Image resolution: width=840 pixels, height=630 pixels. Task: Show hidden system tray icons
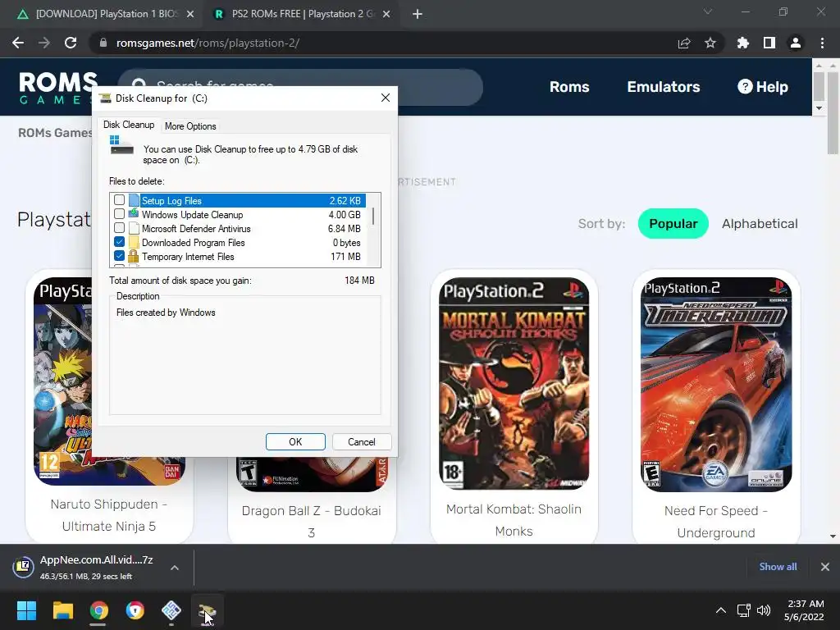[x=721, y=610]
